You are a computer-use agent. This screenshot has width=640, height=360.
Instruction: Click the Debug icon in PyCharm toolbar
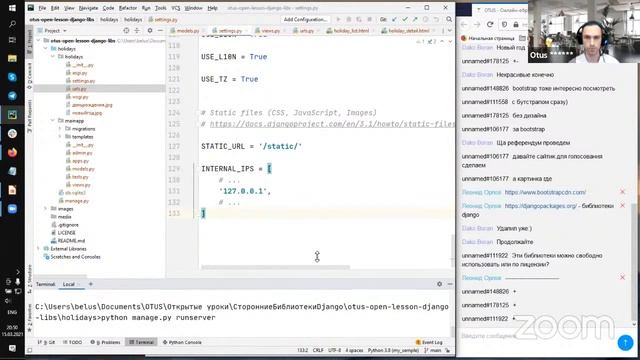349,19
